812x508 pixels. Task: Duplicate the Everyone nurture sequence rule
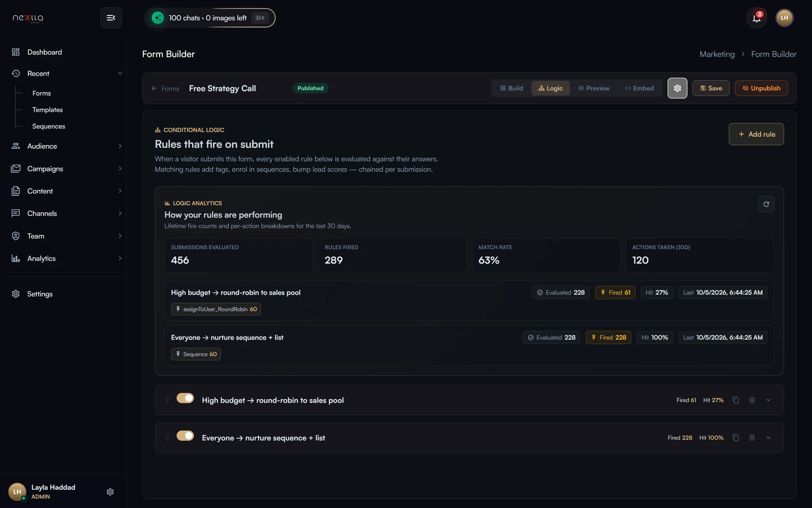(x=736, y=438)
